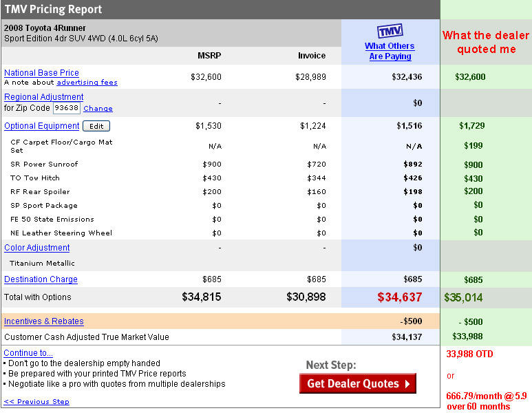
Task: Open the Color Adjustment link
Action: coord(37,248)
